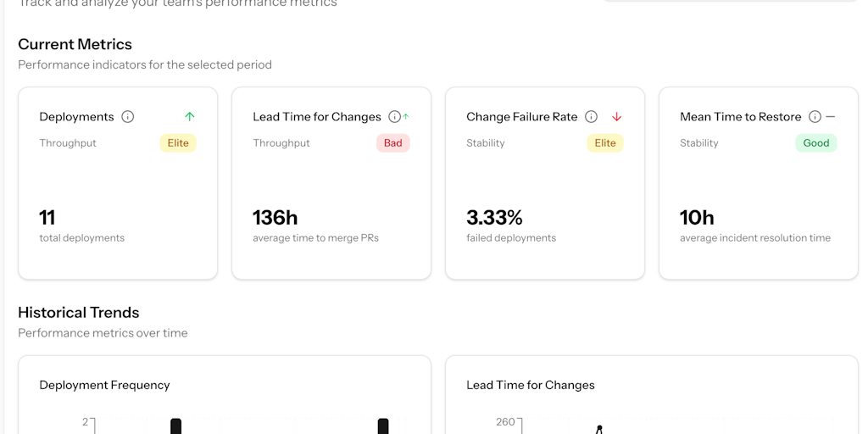This screenshot has height=434, width=868.
Task: Click info icon beside Mean Time to Restore
Action: click(815, 117)
